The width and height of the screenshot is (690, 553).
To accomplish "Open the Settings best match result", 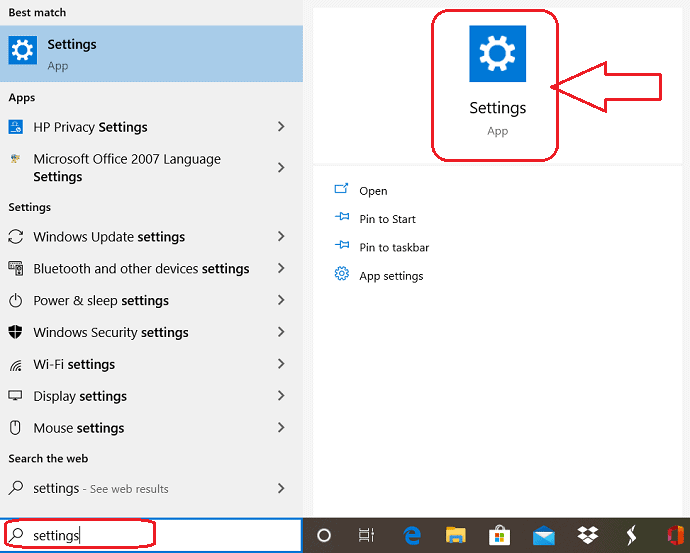I will pyautogui.click(x=151, y=54).
